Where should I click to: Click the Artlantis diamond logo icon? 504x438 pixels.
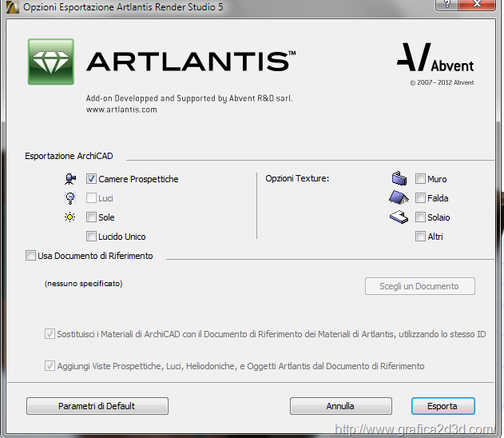pos(51,62)
